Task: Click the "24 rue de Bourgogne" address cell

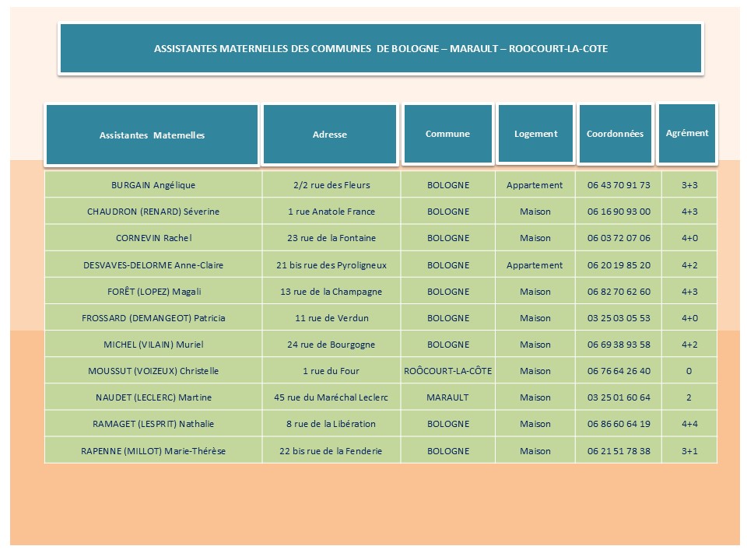Action: 331,345
